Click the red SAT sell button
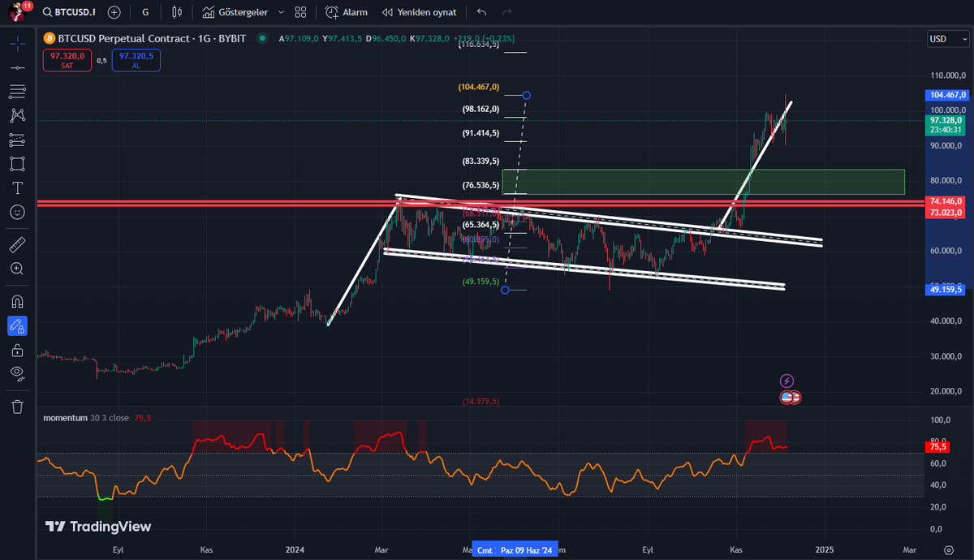Image resolution: width=974 pixels, height=560 pixels. (x=67, y=60)
